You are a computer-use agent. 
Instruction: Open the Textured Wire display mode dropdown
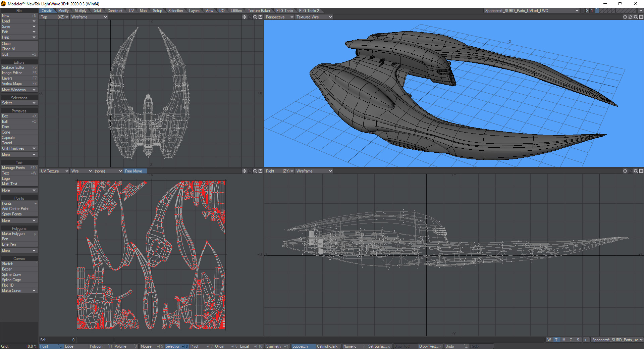(314, 17)
